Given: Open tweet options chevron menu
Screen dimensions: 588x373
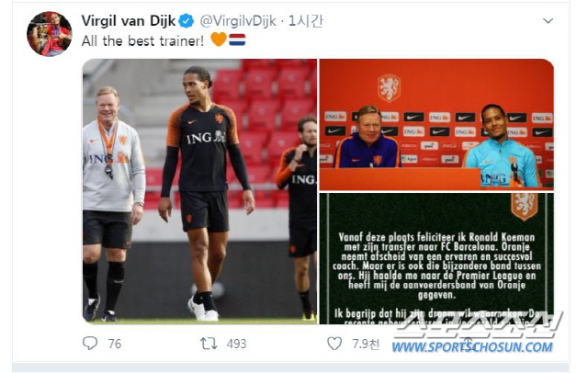Looking at the screenshot, I should 548,21.
